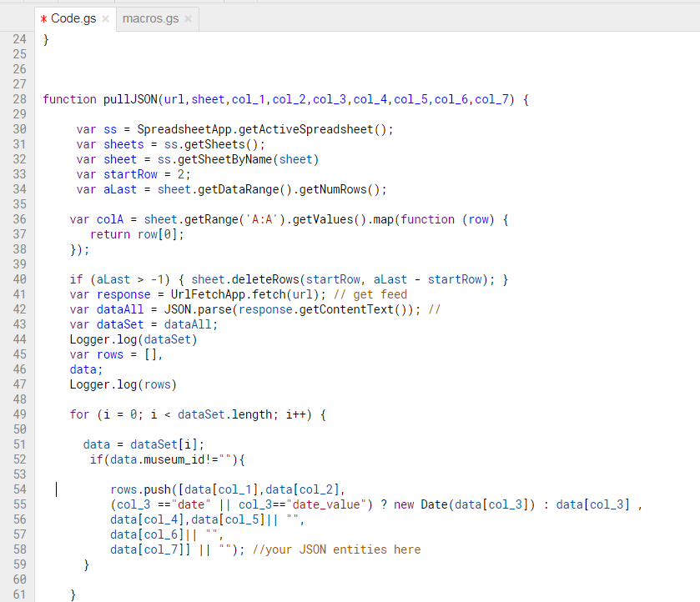Click data[col_6] on line 57
The height and width of the screenshot is (602, 700).
point(147,534)
